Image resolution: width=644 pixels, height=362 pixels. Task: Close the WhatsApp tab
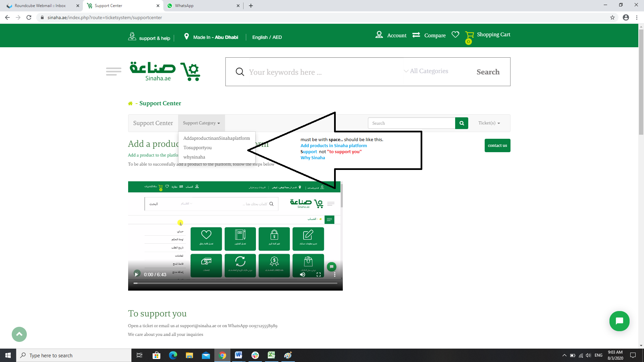pyautogui.click(x=238, y=6)
